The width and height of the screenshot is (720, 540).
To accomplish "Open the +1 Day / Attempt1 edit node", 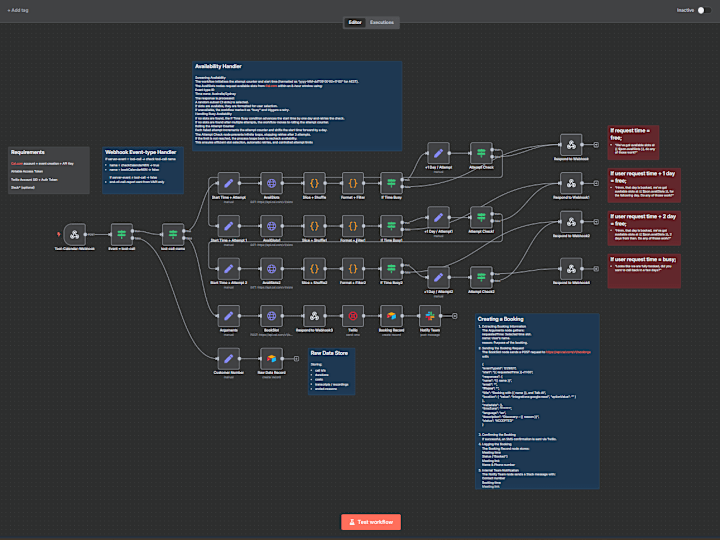I will tap(438, 217).
